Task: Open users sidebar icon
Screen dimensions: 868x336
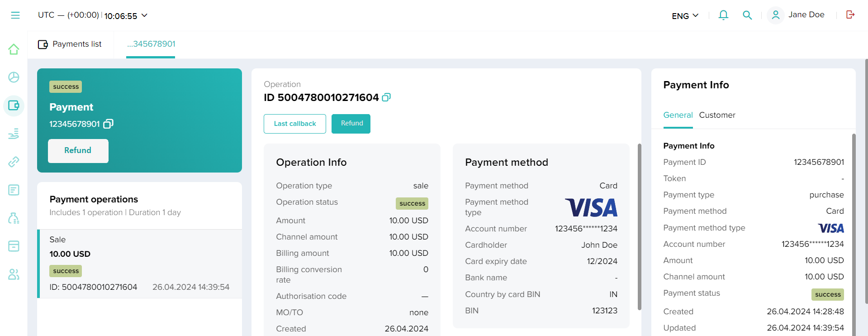Action: pyautogui.click(x=14, y=274)
